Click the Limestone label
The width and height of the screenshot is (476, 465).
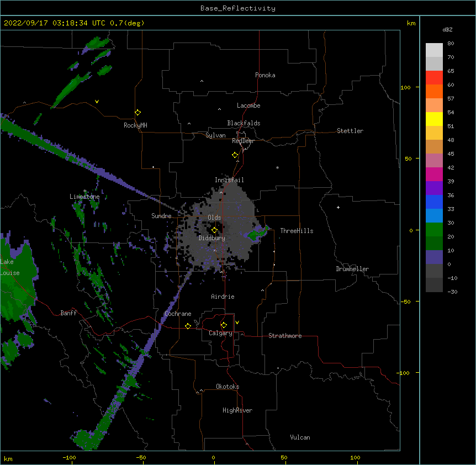[84, 197]
